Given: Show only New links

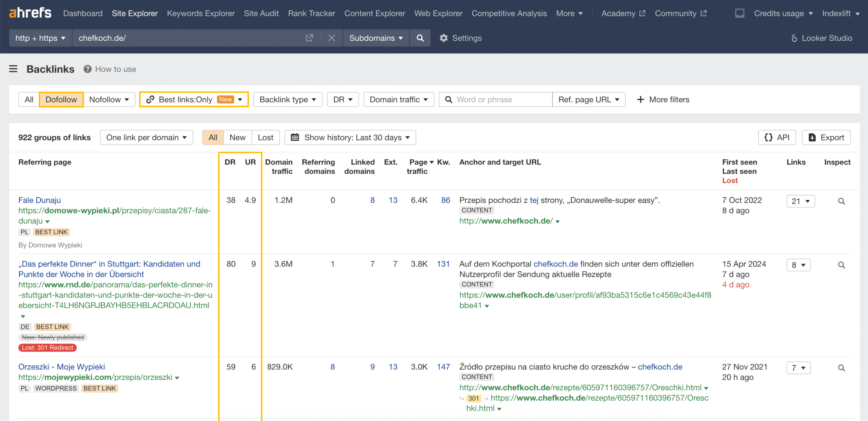Looking at the screenshot, I should (x=237, y=137).
